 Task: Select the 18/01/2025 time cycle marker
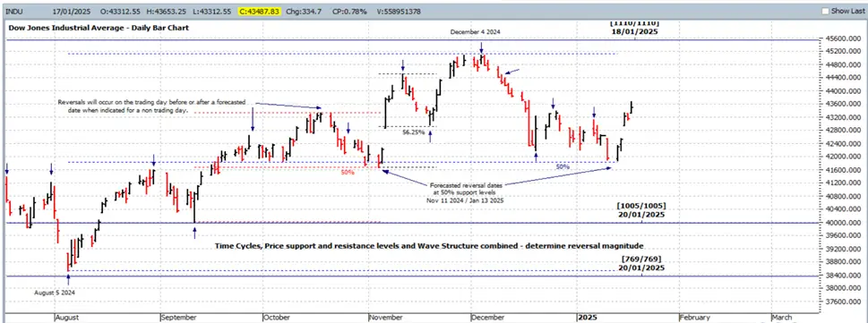[634, 31]
